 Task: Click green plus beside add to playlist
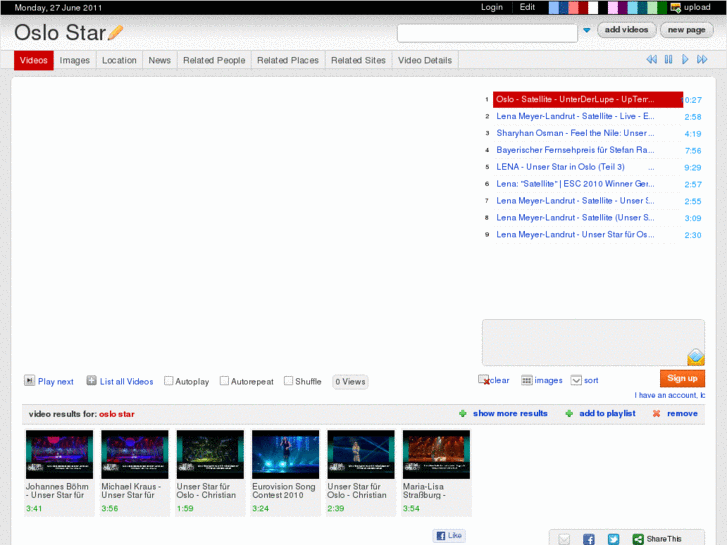[x=569, y=413]
